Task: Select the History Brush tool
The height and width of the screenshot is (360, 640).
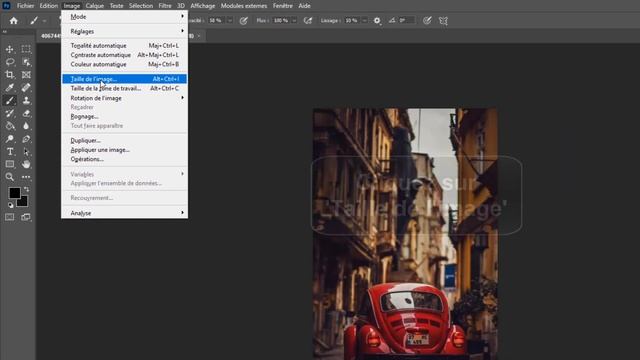Action: click(x=9, y=113)
